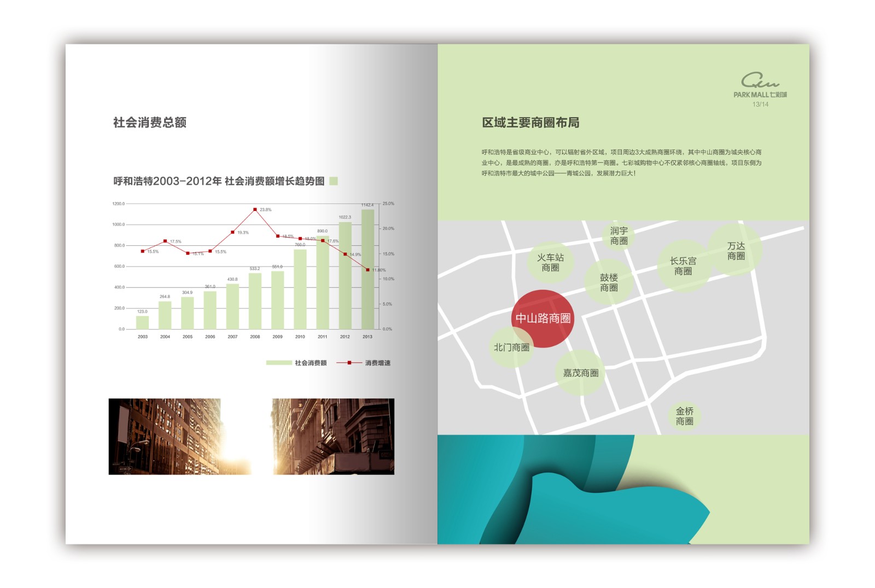Click the 鼓楼商圈 circle marker
Viewport: 875px width, 588px height.
pyautogui.click(x=609, y=283)
